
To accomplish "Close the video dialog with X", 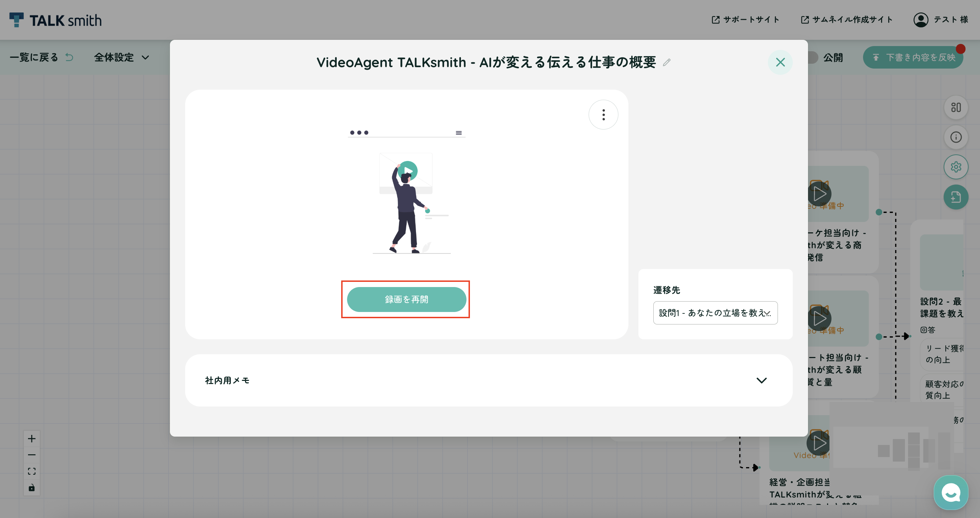I will 780,62.
